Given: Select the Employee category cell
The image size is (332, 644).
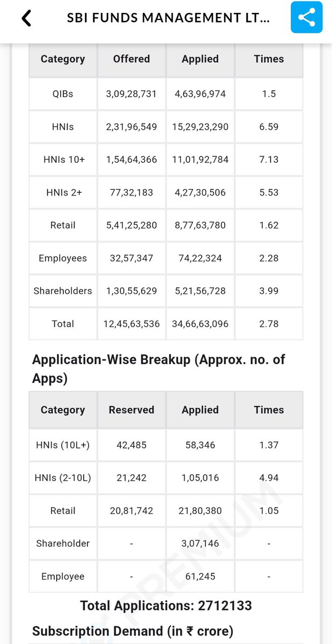Looking at the screenshot, I should (63, 576).
